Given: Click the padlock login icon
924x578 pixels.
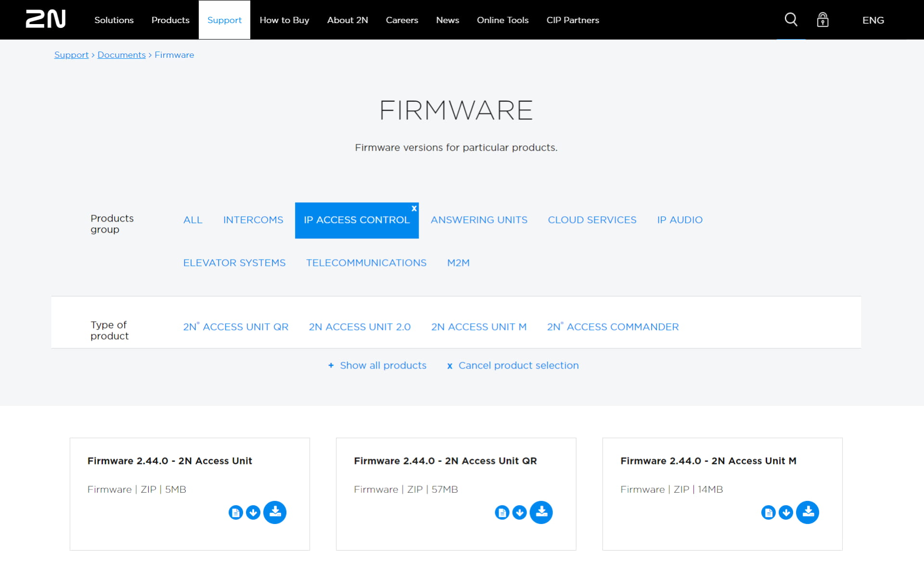Looking at the screenshot, I should pos(822,20).
